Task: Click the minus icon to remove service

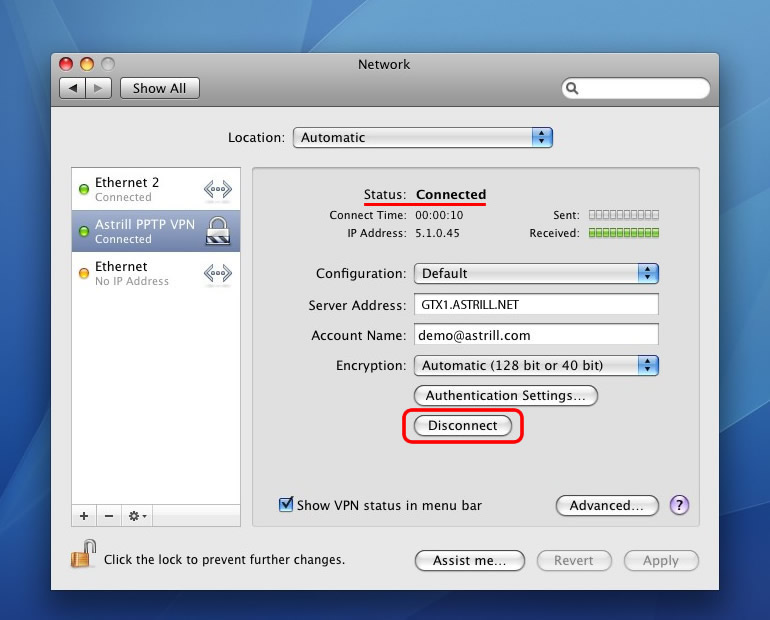Action: pyautogui.click(x=109, y=516)
